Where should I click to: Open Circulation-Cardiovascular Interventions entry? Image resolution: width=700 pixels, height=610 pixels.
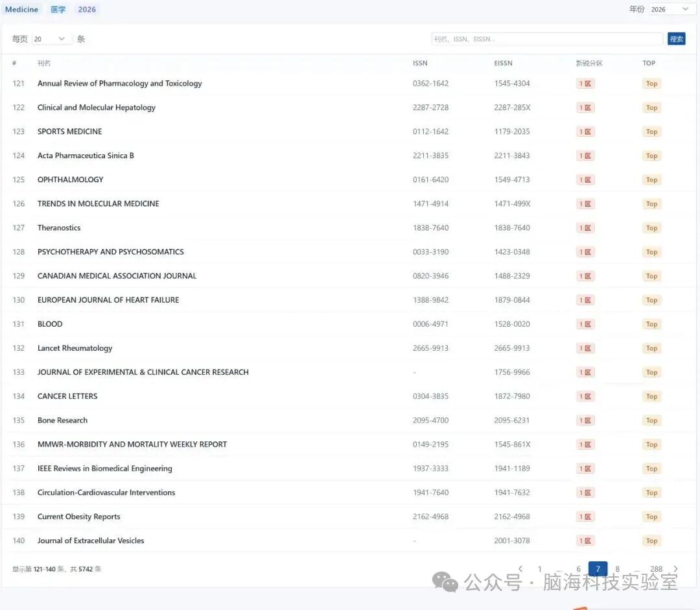coord(106,493)
